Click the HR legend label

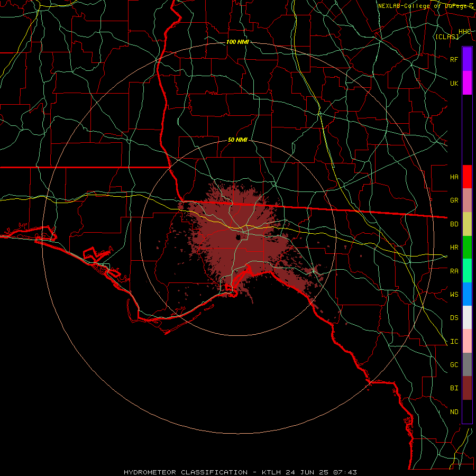coord(454,248)
